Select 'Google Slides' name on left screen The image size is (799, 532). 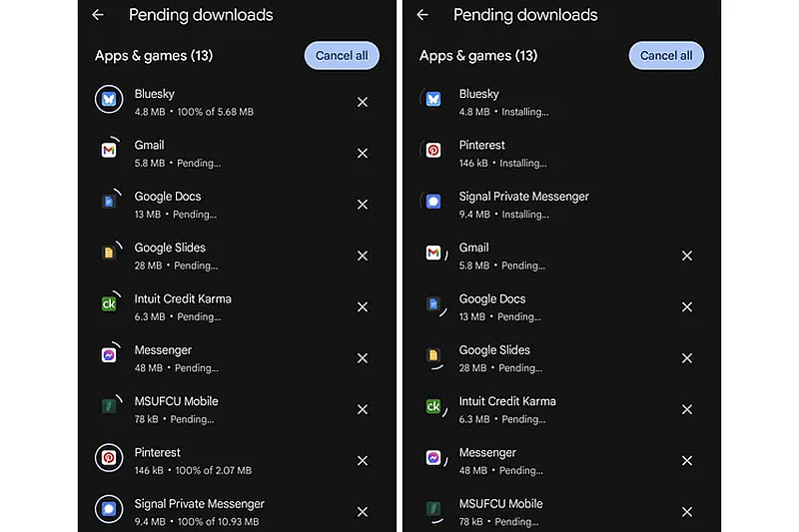coord(170,248)
